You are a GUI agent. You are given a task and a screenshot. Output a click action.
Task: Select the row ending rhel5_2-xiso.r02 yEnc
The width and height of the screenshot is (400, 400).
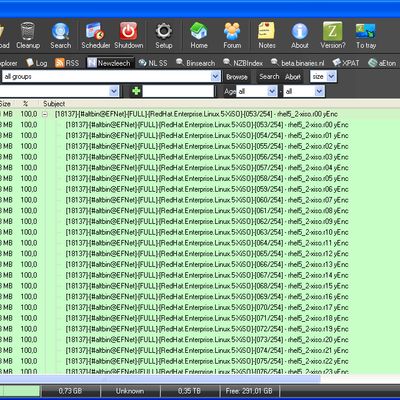tap(200, 146)
